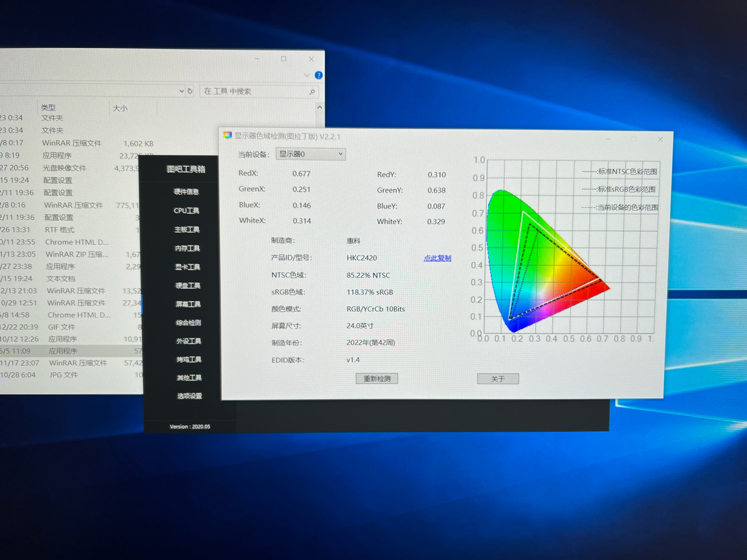Click the blue help question mark icon
Image resolution: width=747 pixels, height=560 pixels.
(x=319, y=75)
